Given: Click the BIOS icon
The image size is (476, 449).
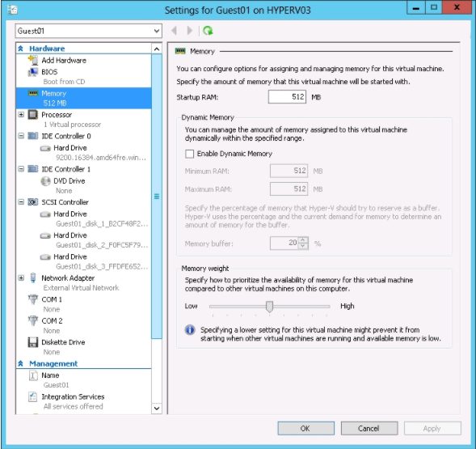Looking at the screenshot, I should point(33,72).
